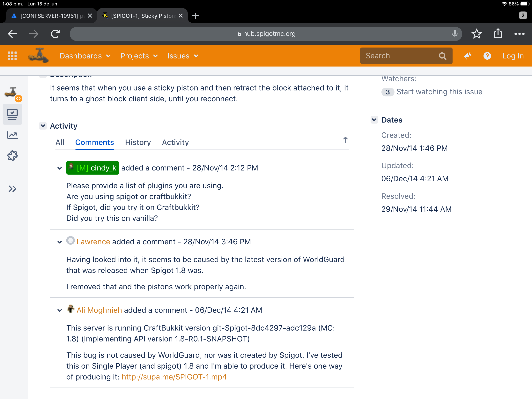The image size is (532, 399).
Task: Expand the sidebar with double arrows
Action: pyautogui.click(x=12, y=189)
